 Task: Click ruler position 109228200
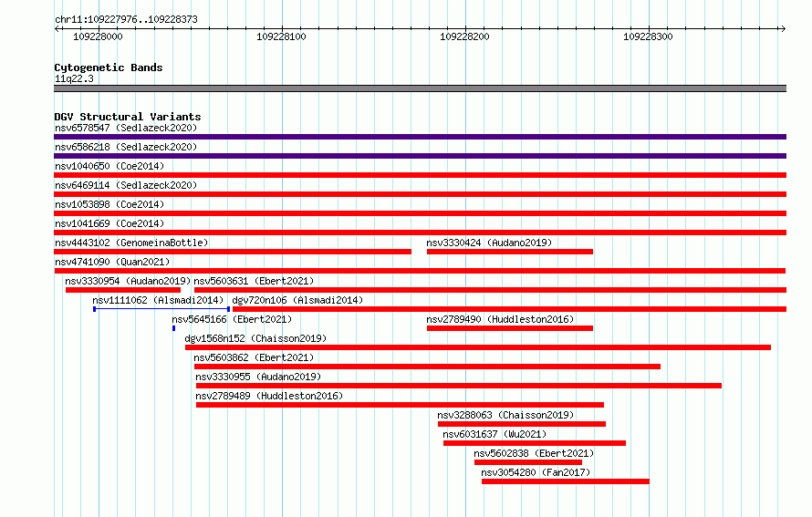click(464, 36)
